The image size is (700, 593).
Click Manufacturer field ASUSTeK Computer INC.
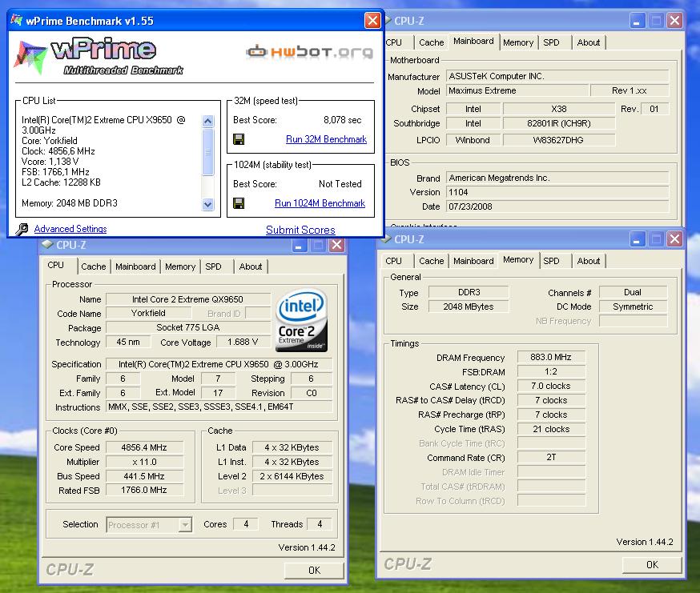point(557,76)
